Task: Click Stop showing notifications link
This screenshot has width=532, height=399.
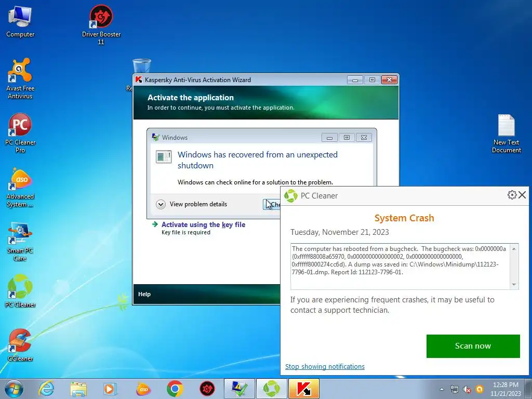Action: coord(325,366)
